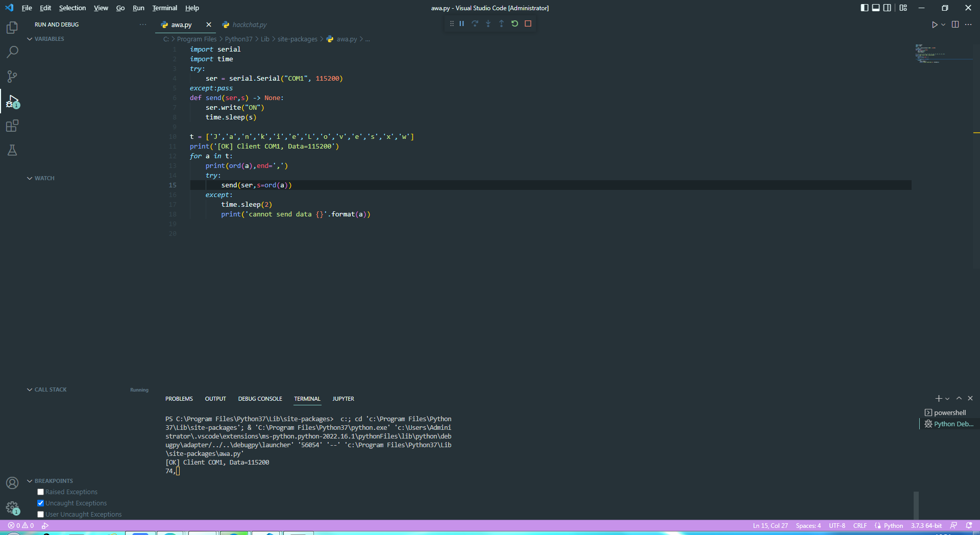Open notifications bell in status bar
The width and height of the screenshot is (980, 535).
point(969,525)
